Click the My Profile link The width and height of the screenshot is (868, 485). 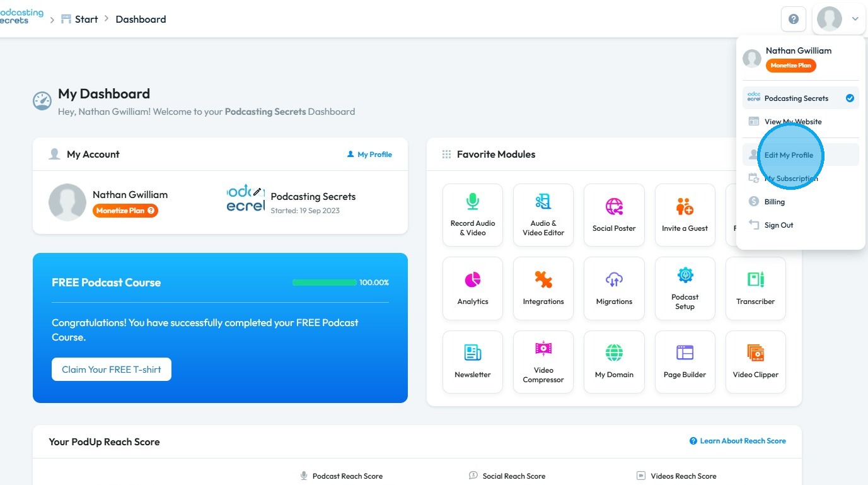[369, 155]
